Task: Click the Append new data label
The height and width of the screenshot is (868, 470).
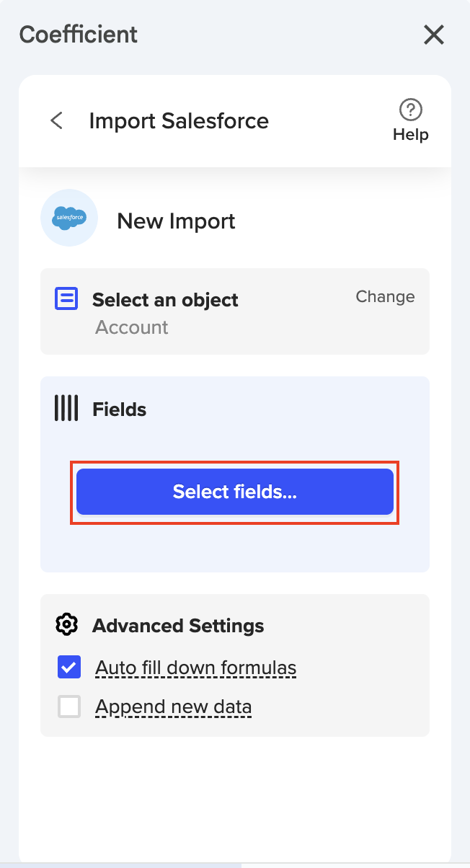Action: [173, 707]
